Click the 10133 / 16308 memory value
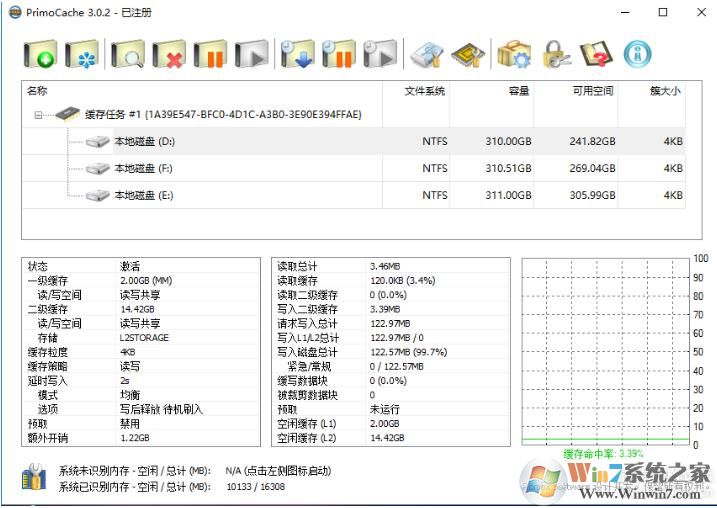717x508 pixels. click(255, 487)
